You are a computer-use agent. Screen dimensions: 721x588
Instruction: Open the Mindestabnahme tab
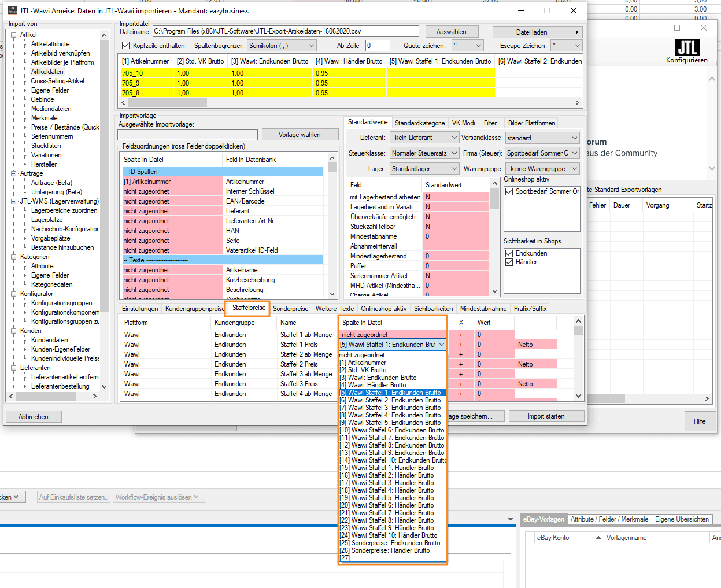(x=483, y=309)
